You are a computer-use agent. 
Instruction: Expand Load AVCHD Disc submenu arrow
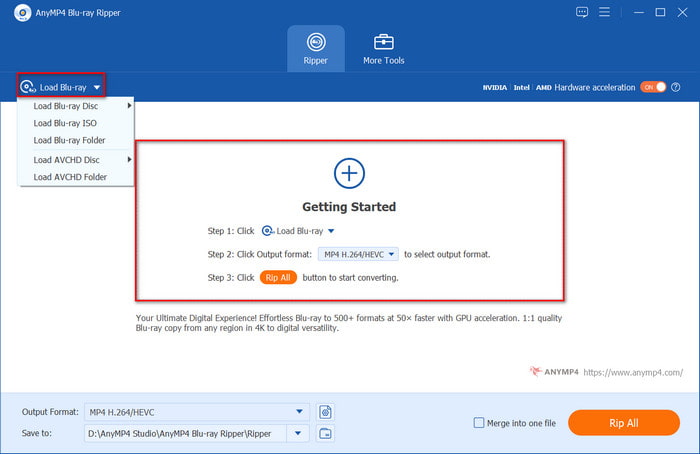point(129,159)
